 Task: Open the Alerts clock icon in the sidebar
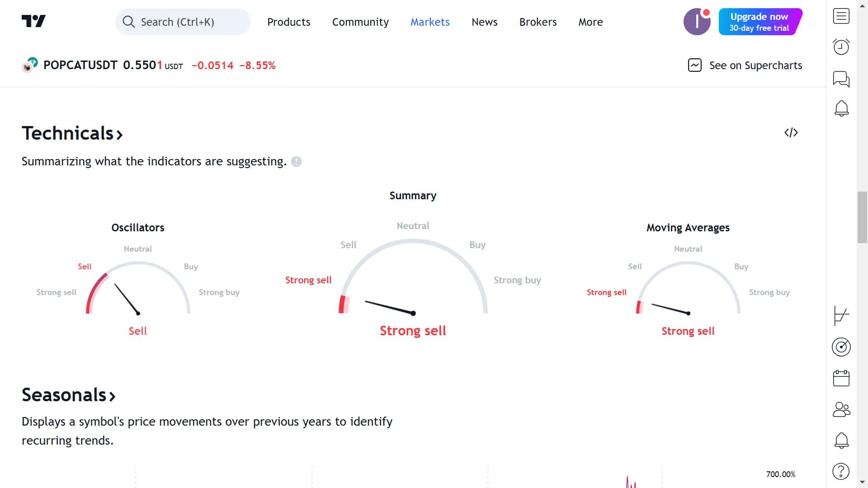(841, 47)
